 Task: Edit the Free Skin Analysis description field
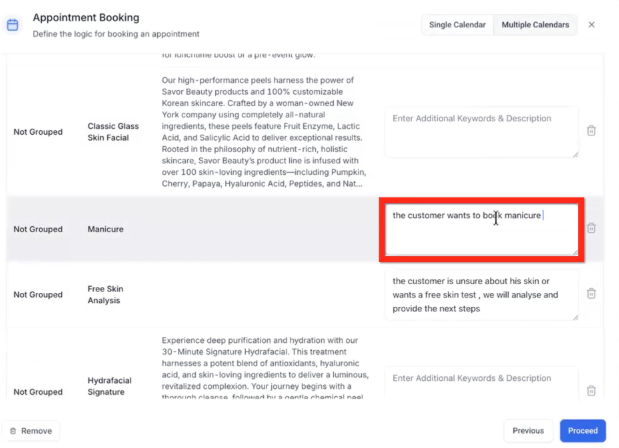coord(481,295)
